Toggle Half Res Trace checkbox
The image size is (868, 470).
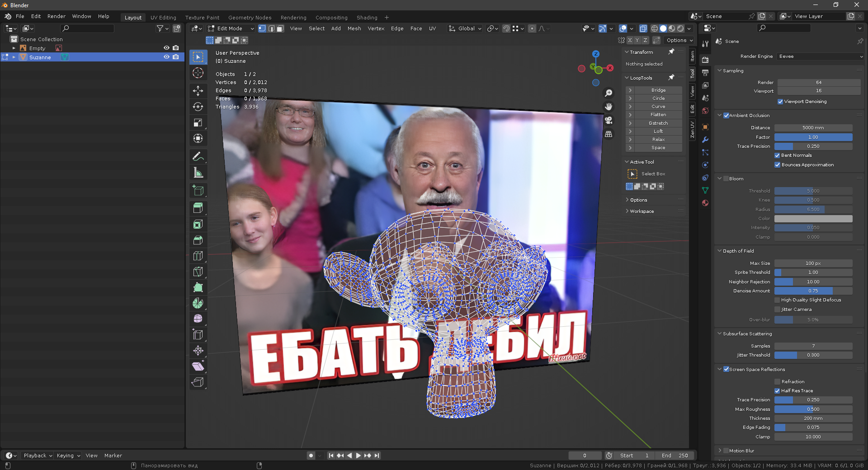(x=778, y=391)
